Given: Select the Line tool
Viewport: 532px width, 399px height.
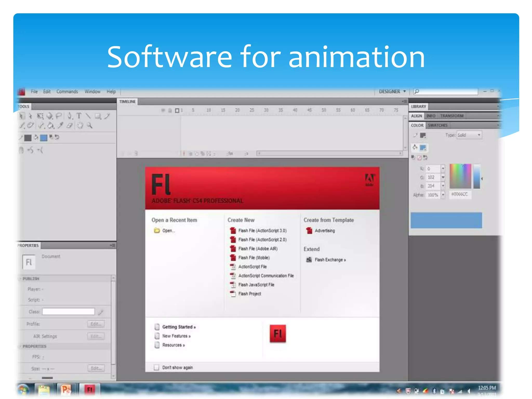Looking at the screenshot, I should [x=88, y=116].
